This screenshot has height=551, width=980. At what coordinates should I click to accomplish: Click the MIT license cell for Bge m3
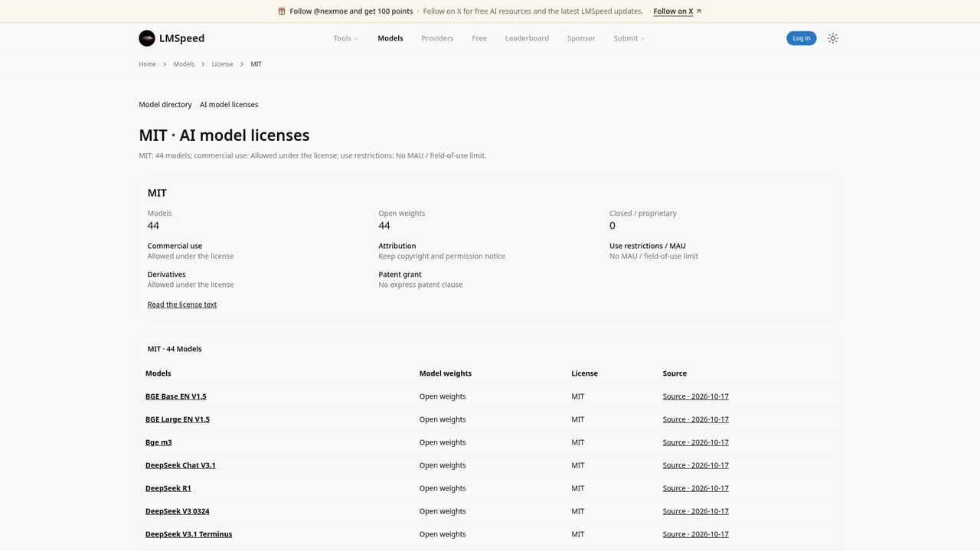click(x=578, y=442)
